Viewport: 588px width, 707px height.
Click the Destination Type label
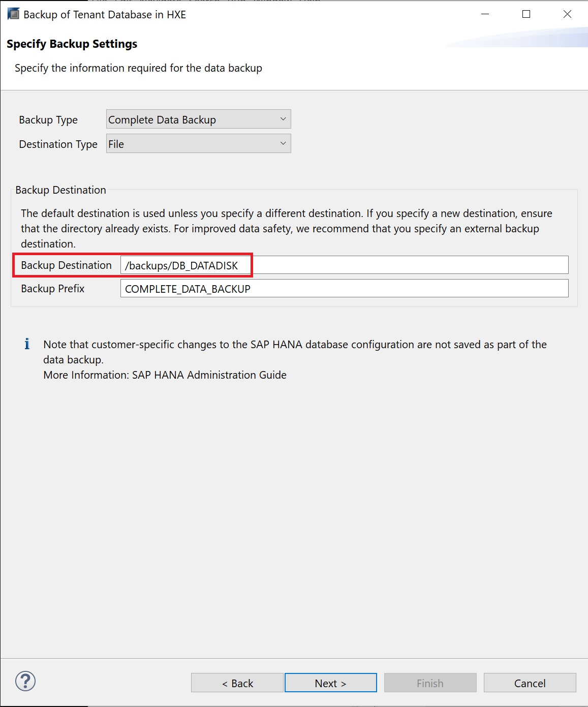coord(58,144)
